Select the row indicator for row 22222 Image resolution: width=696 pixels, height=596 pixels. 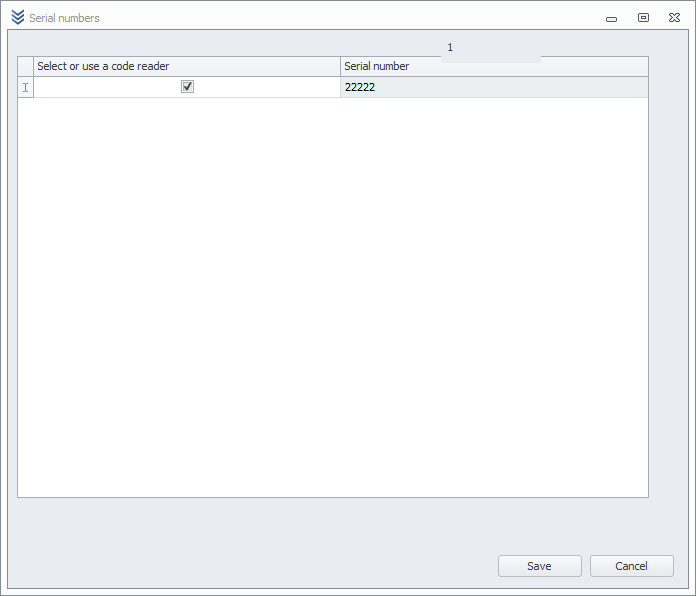pos(26,87)
